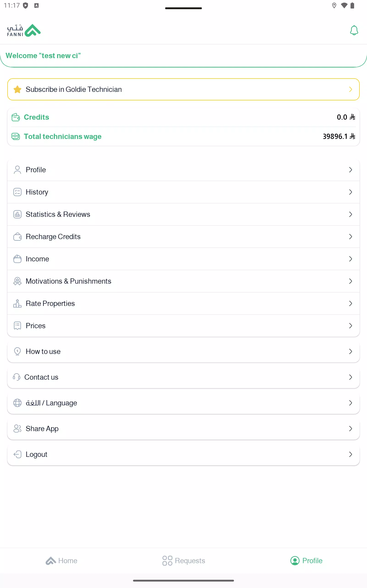
Task: Click the Credits wallet icon
Action: tap(16, 117)
